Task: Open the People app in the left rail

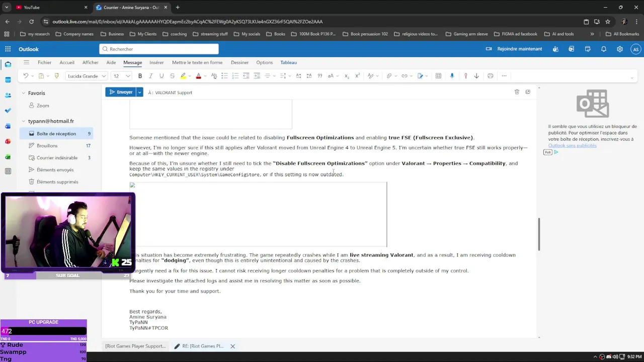Action: click(x=8, y=95)
